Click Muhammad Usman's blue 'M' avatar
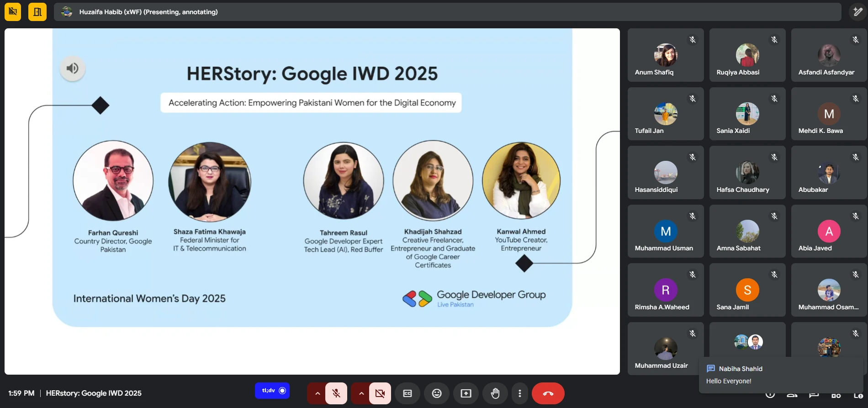The width and height of the screenshot is (868, 408). [666, 231]
